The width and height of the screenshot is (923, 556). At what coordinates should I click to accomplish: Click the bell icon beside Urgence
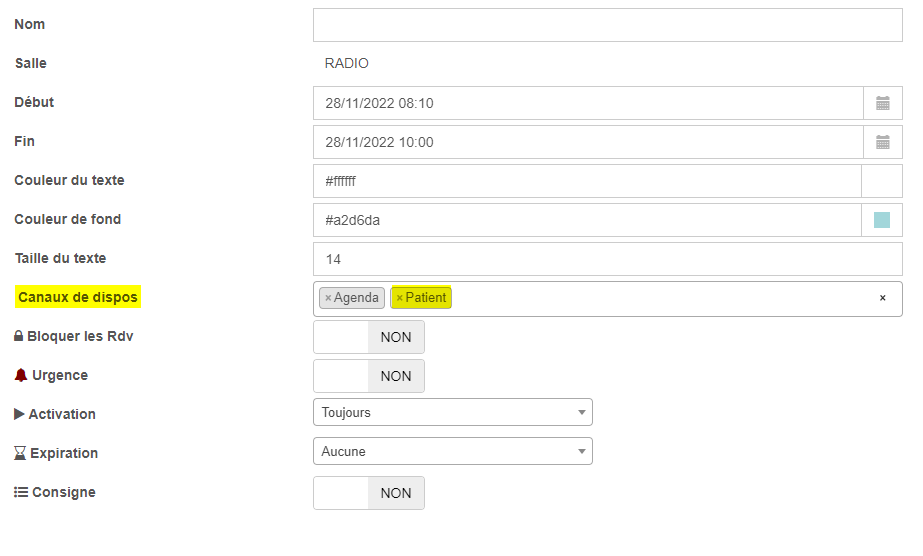[21, 375]
